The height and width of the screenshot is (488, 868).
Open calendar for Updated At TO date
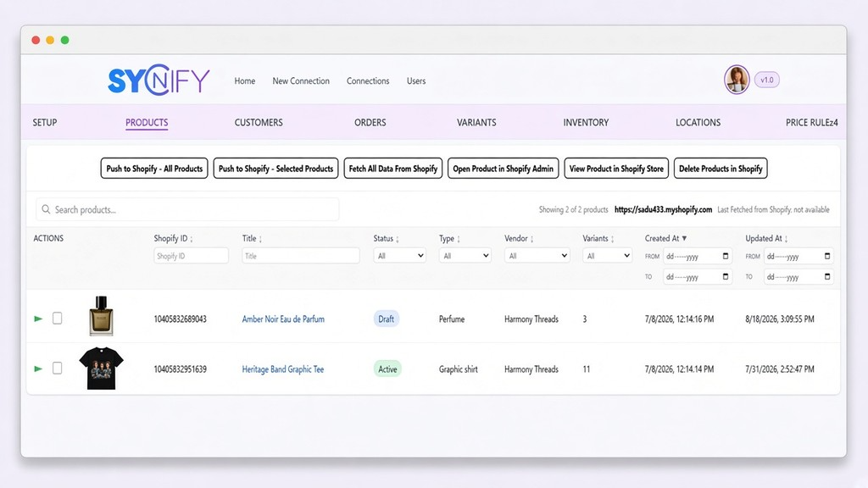tap(827, 277)
